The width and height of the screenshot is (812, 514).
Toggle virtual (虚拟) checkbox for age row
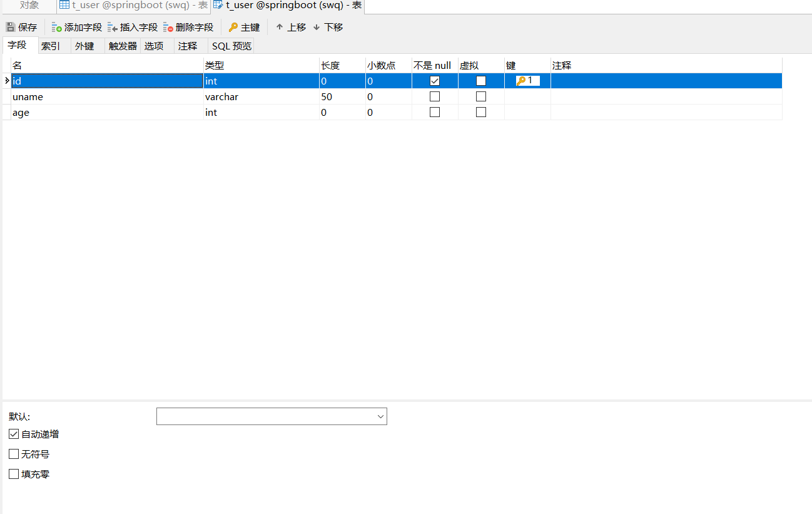click(x=481, y=112)
